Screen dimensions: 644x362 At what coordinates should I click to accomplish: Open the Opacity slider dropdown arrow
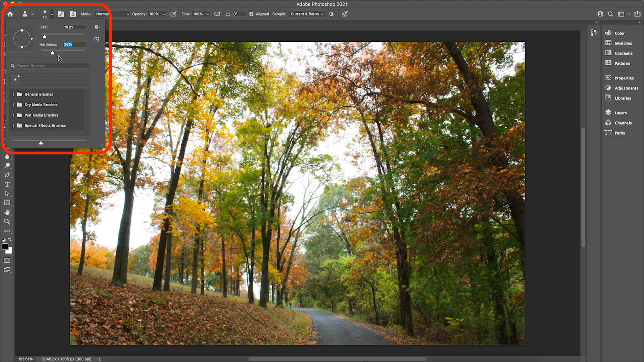[x=164, y=14]
